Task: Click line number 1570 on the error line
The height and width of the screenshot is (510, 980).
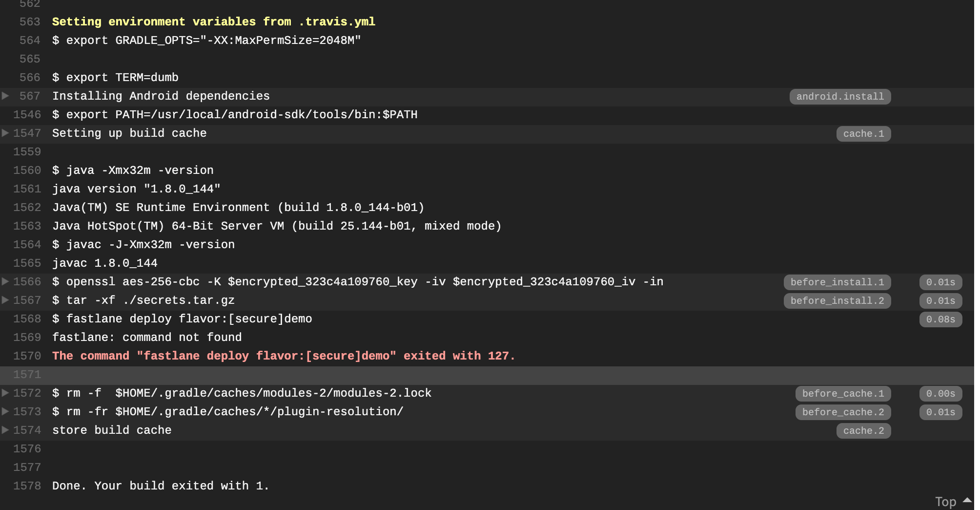Action: click(28, 356)
